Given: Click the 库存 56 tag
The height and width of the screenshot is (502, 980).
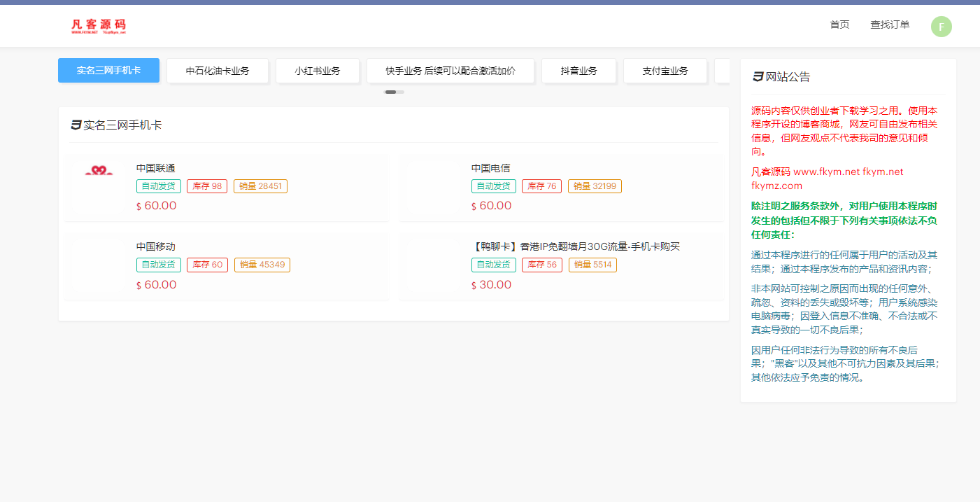Looking at the screenshot, I should coord(542,265).
